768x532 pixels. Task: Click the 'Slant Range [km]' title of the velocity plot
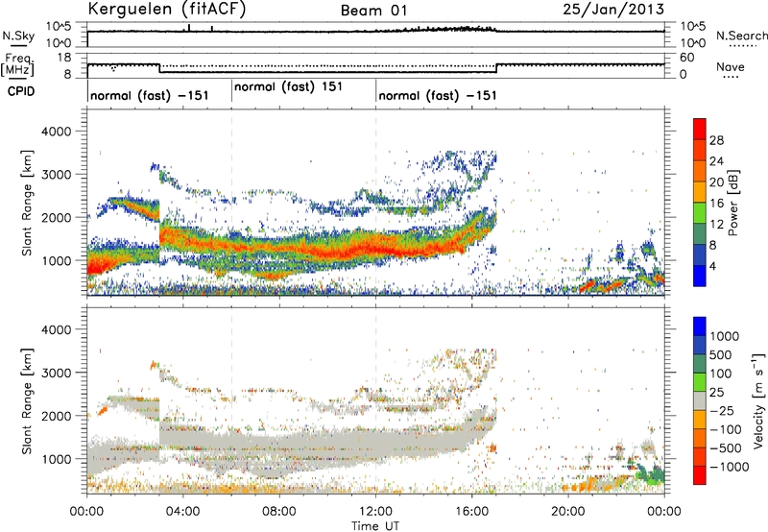tap(27, 400)
